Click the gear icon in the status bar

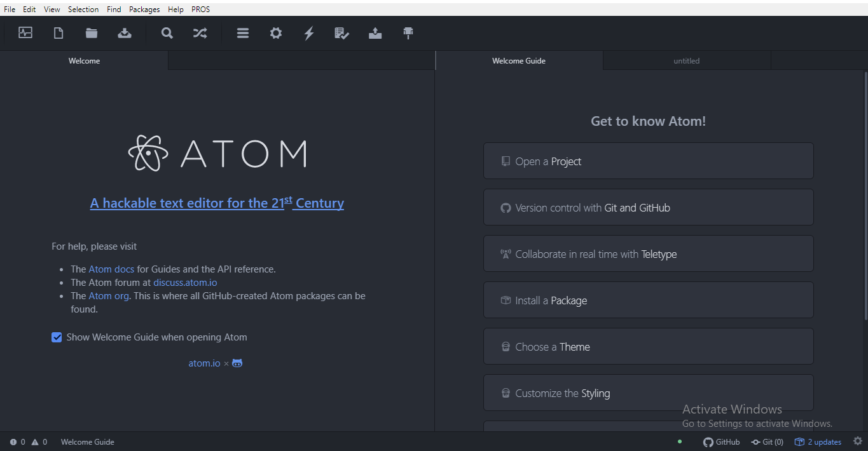tap(858, 441)
